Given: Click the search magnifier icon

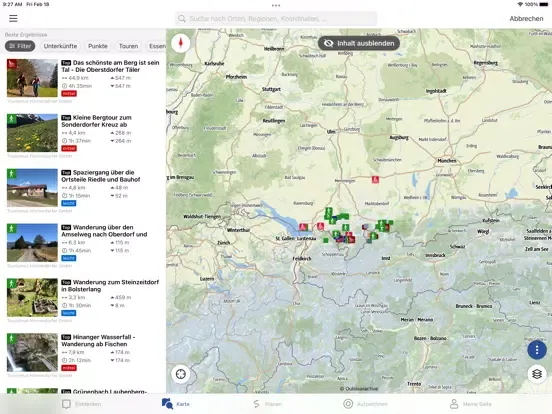Looking at the screenshot, I should [x=182, y=19].
